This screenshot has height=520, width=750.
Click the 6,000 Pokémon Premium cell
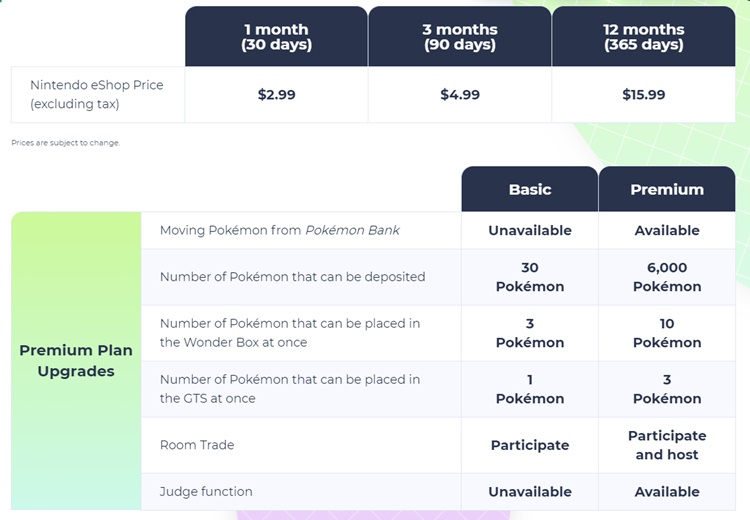click(667, 277)
